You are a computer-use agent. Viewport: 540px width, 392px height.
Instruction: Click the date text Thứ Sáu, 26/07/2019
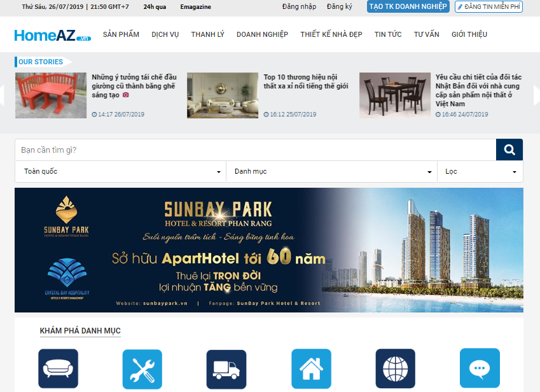52,7
